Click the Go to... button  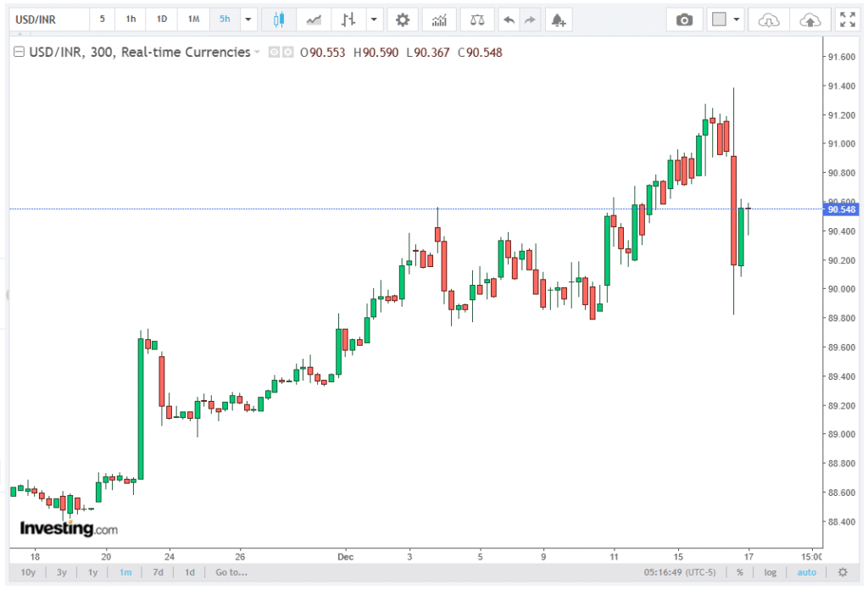point(231,572)
